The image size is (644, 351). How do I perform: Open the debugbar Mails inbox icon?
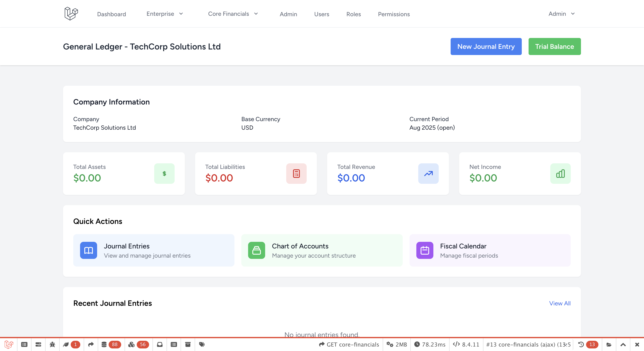[160, 344]
